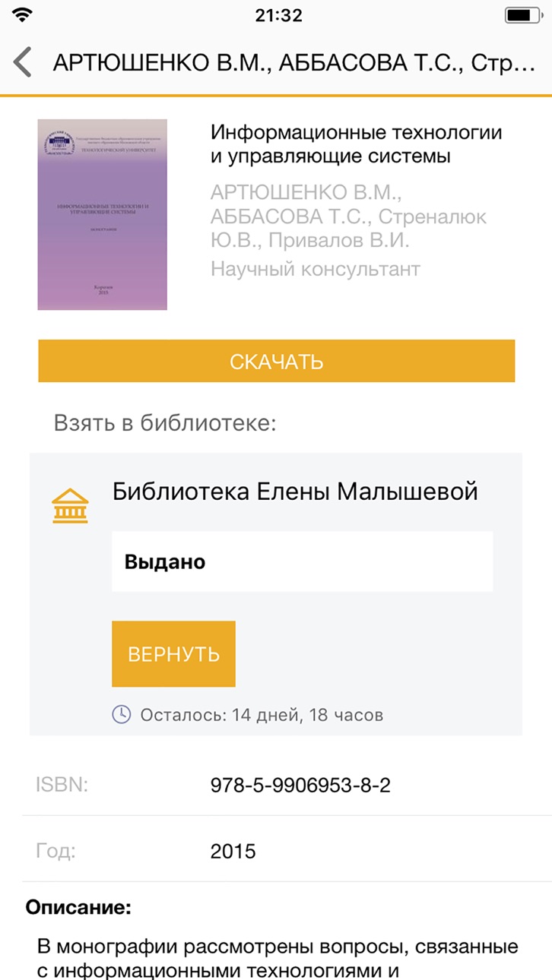Open the book cover thumbnail
This screenshot has height=980, width=552.
pyautogui.click(x=103, y=214)
